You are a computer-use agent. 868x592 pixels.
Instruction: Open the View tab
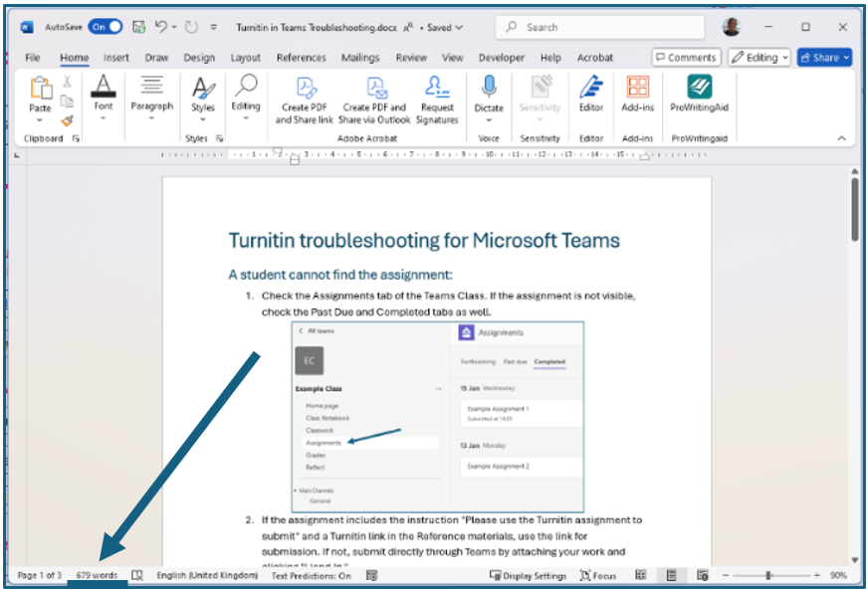452,58
